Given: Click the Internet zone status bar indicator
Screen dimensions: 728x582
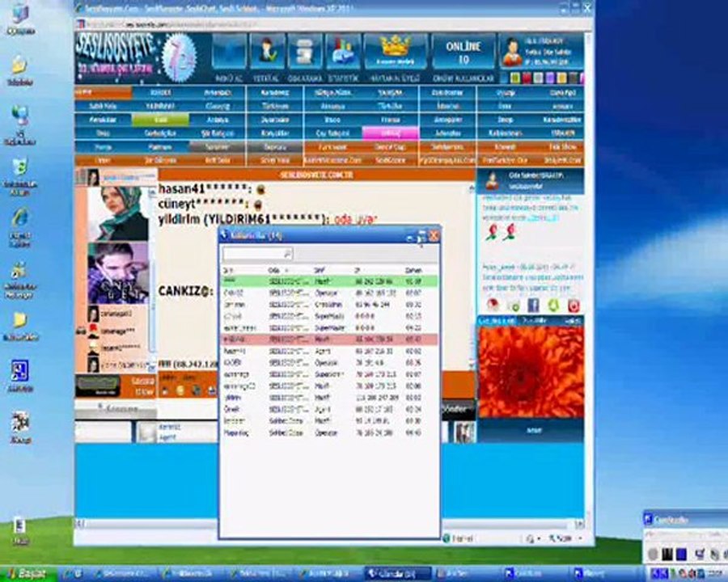Looking at the screenshot, I should point(459,538).
